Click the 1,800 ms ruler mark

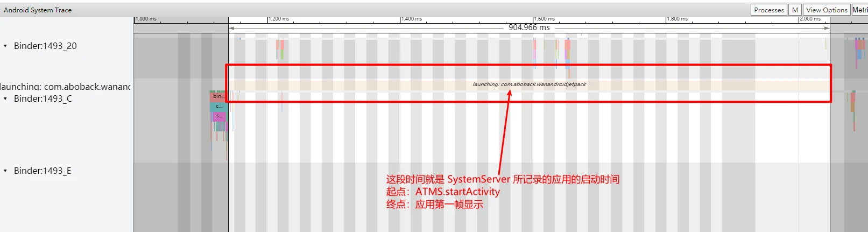coord(677,19)
